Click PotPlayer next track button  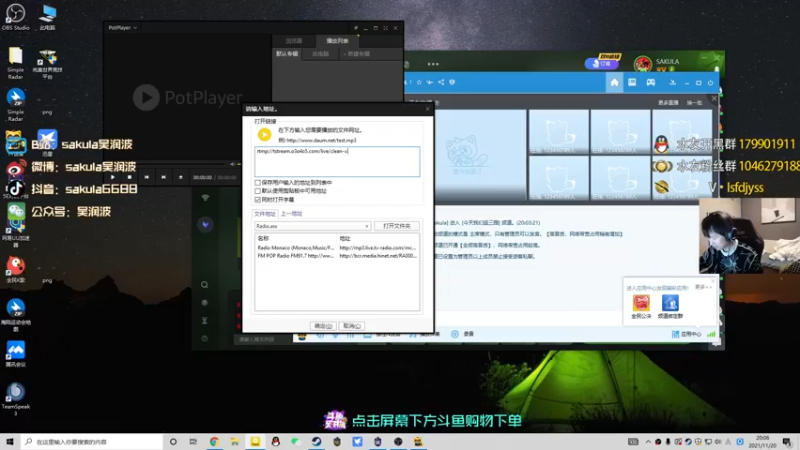coord(163,177)
